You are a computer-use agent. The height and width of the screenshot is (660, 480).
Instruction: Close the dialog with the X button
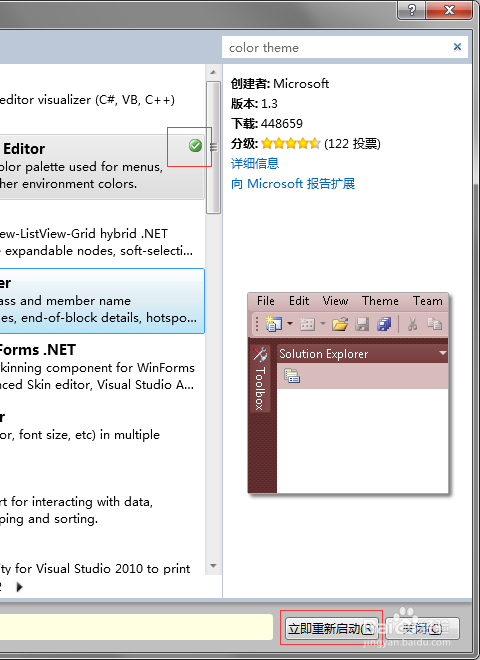449,9
